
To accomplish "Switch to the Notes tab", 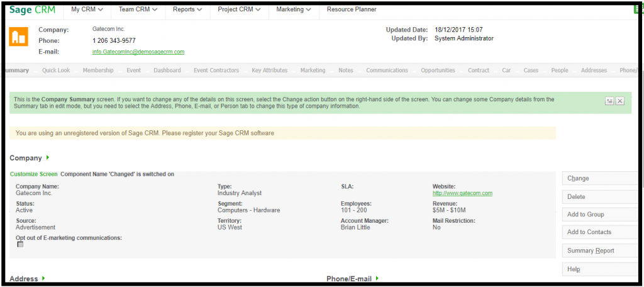I will click(x=346, y=70).
